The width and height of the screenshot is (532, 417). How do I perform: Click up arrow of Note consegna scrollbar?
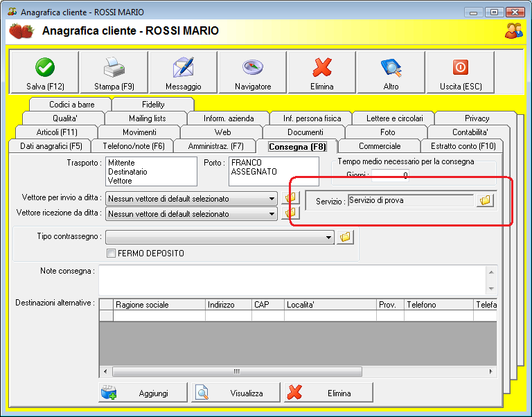491,272
